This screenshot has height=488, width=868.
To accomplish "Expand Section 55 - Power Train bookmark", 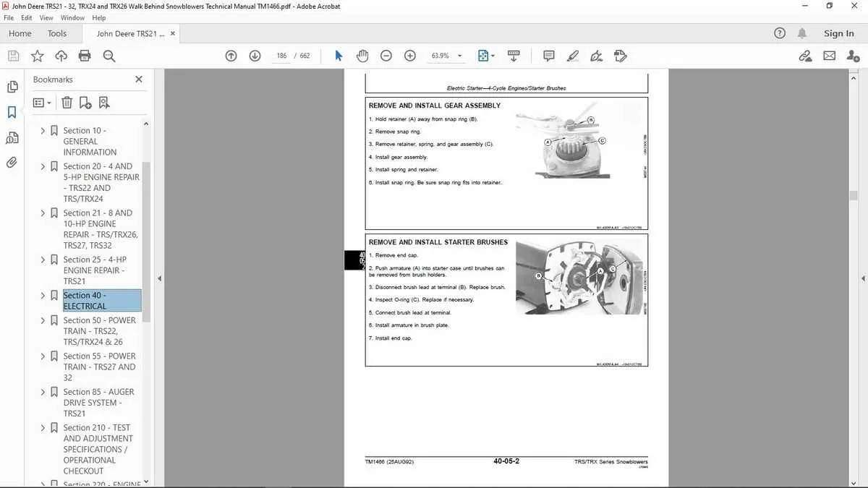I will pos(43,356).
